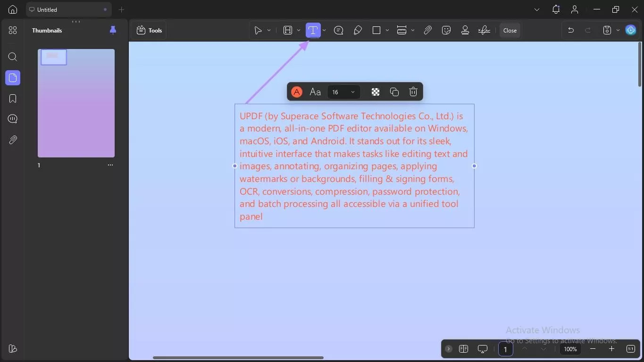The width and height of the screenshot is (644, 362).
Task: Switch zoom to 1:1 actual size
Action: pyautogui.click(x=631, y=349)
